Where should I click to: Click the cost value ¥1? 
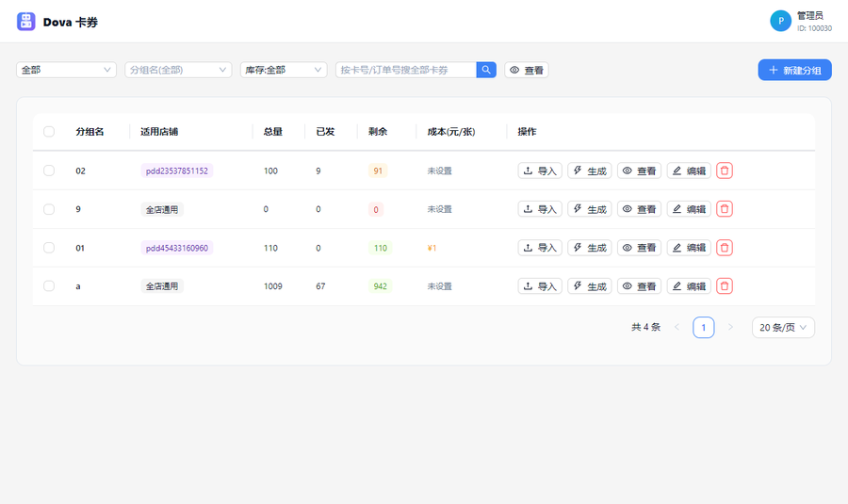[x=432, y=248]
